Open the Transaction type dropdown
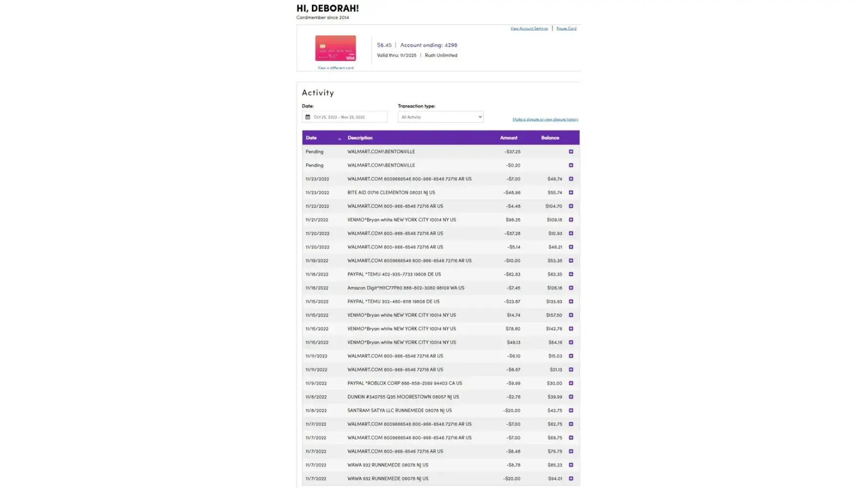The width and height of the screenshot is (868, 488). (x=440, y=117)
